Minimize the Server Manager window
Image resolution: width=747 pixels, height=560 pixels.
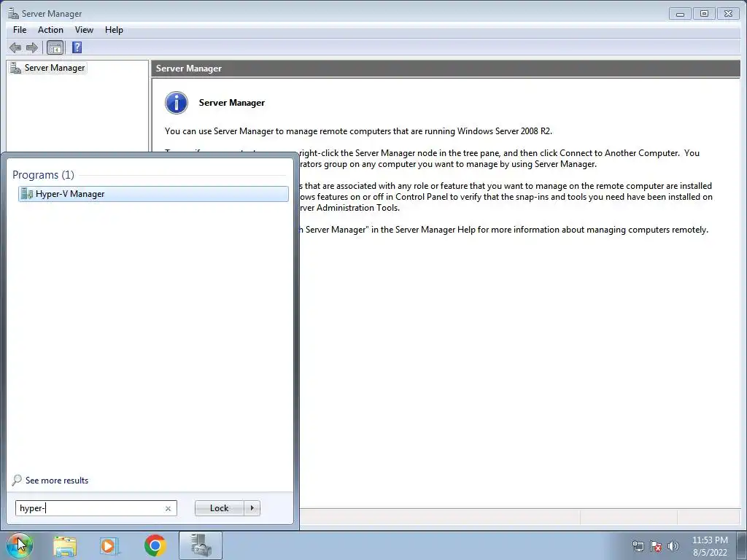pyautogui.click(x=681, y=13)
